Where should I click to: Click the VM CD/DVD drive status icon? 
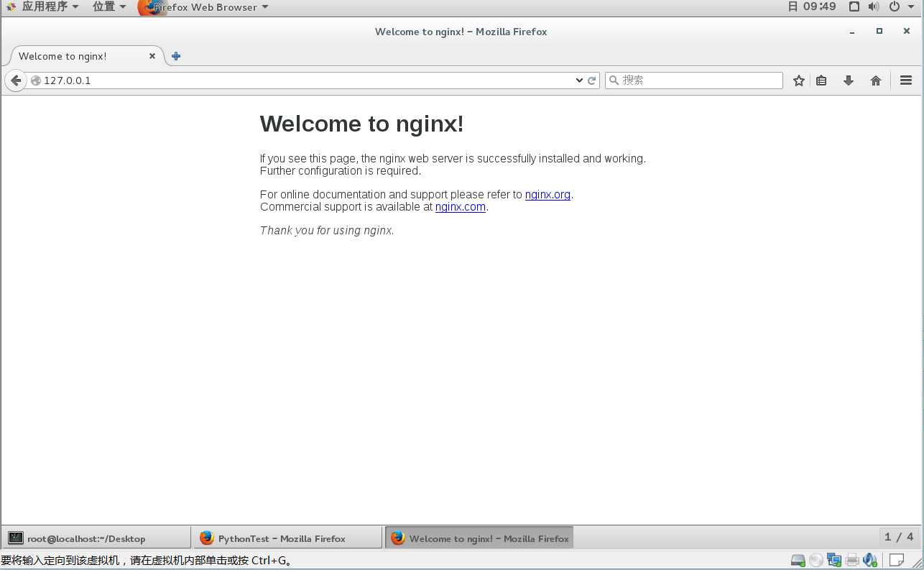click(x=816, y=560)
